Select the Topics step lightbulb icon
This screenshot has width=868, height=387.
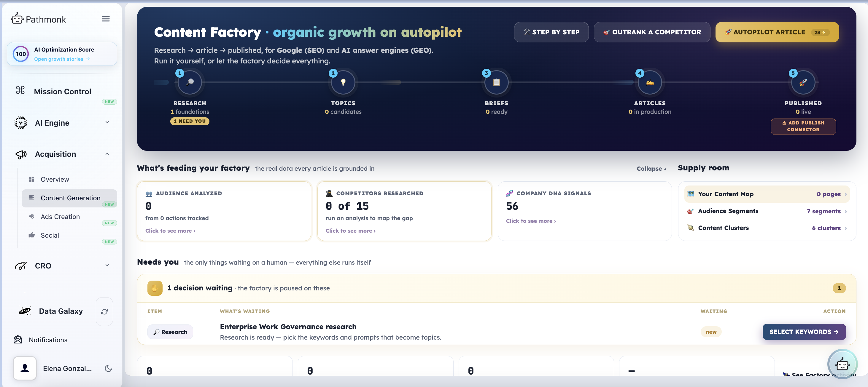[343, 82]
